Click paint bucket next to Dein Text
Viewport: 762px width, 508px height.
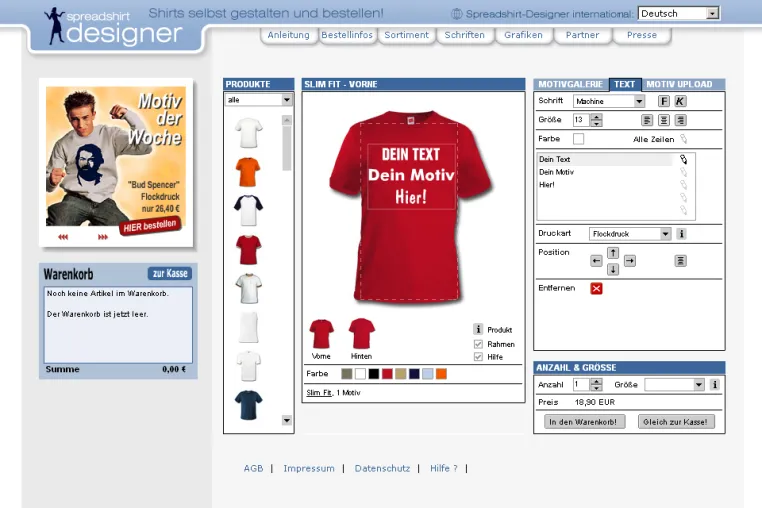(683, 159)
